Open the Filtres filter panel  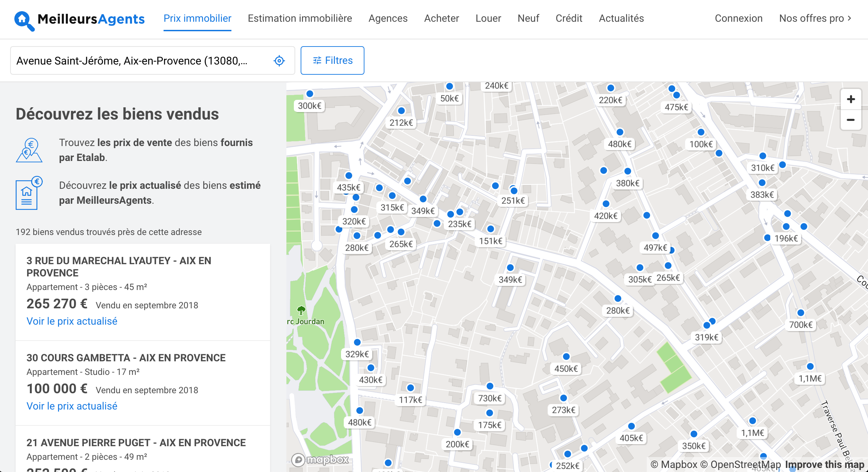(332, 60)
